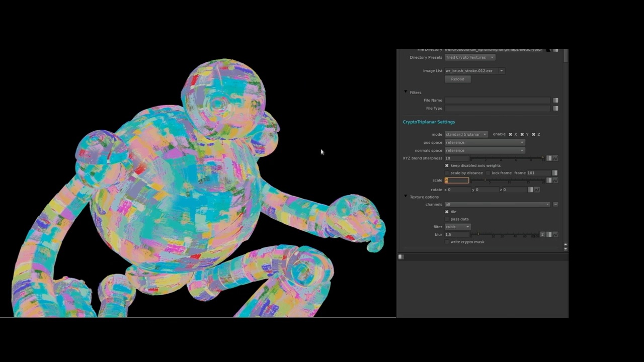The image size is (644, 362).
Task: Open animation curve menu for XYZ blend sharpness
Action: [555, 158]
